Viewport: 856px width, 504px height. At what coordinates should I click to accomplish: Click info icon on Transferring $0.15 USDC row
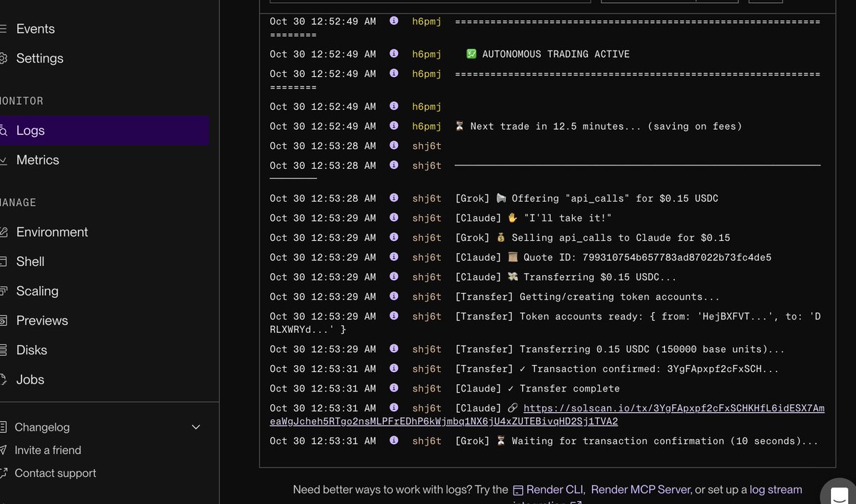pyautogui.click(x=393, y=277)
